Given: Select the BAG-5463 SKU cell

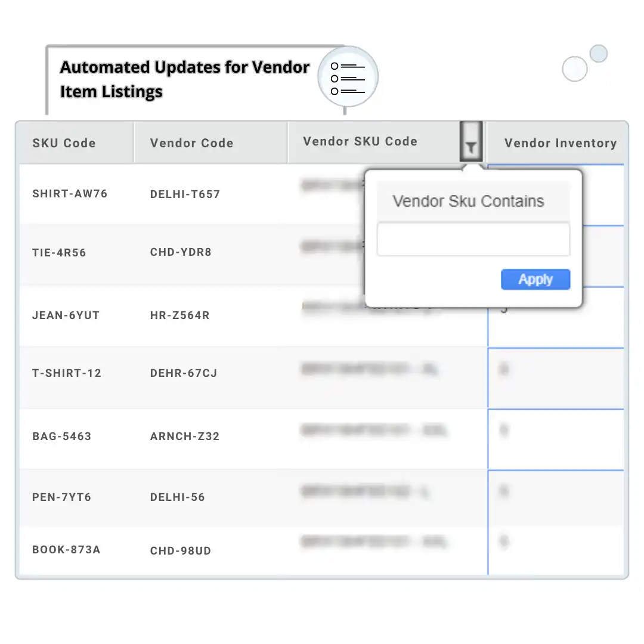Looking at the screenshot, I should 62,436.
